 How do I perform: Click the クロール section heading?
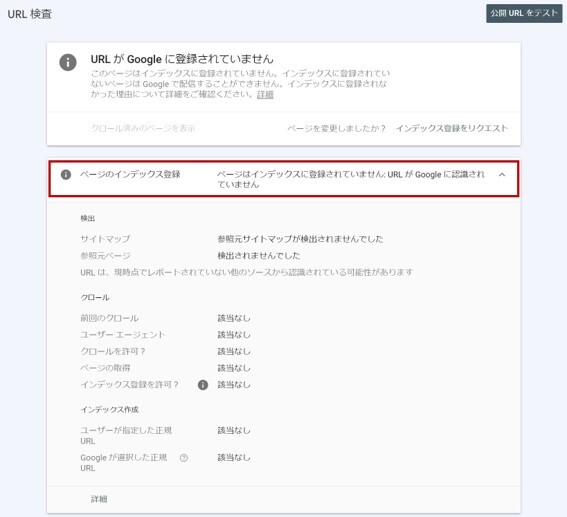pyautogui.click(x=95, y=298)
